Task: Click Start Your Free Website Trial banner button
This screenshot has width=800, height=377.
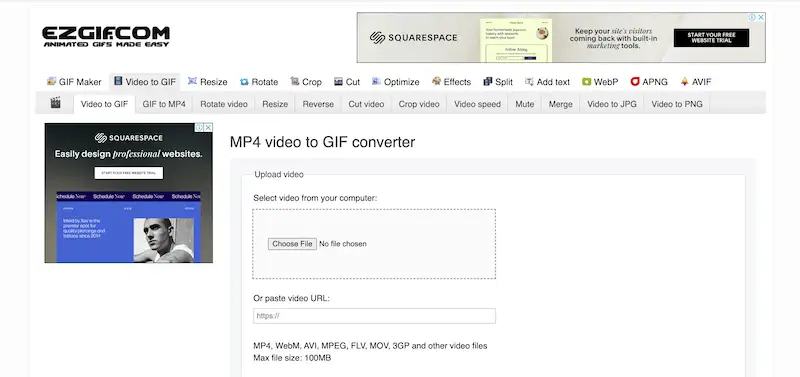Action: click(711, 38)
